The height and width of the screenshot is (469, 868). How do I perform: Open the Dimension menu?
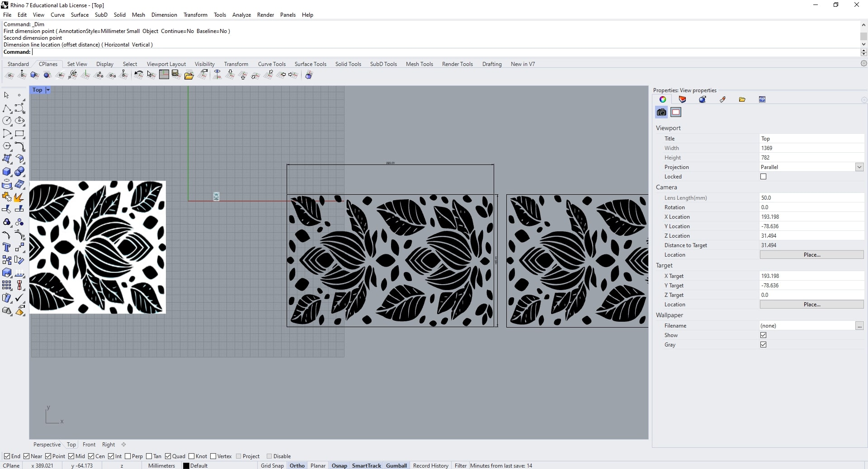pos(164,14)
